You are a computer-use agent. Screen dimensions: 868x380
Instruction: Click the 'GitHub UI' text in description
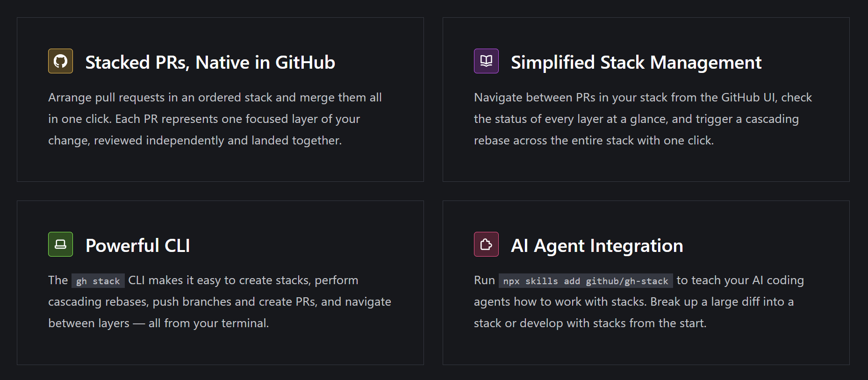point(749,98)
